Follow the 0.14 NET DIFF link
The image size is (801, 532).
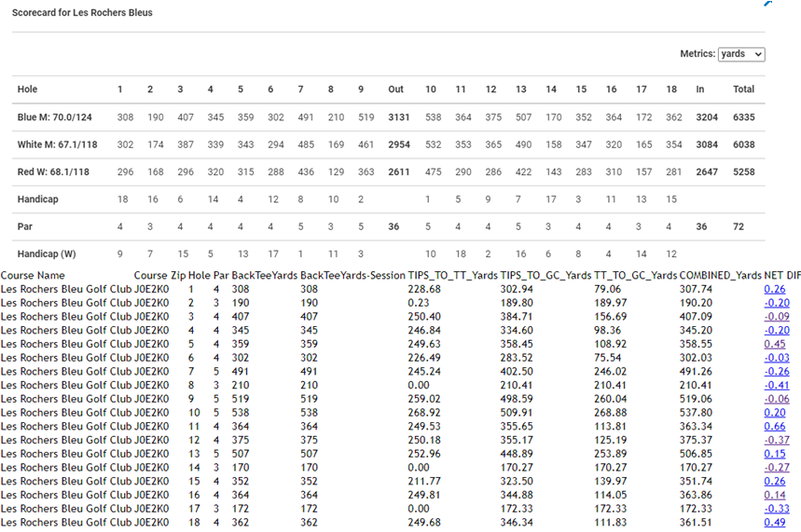775,496
